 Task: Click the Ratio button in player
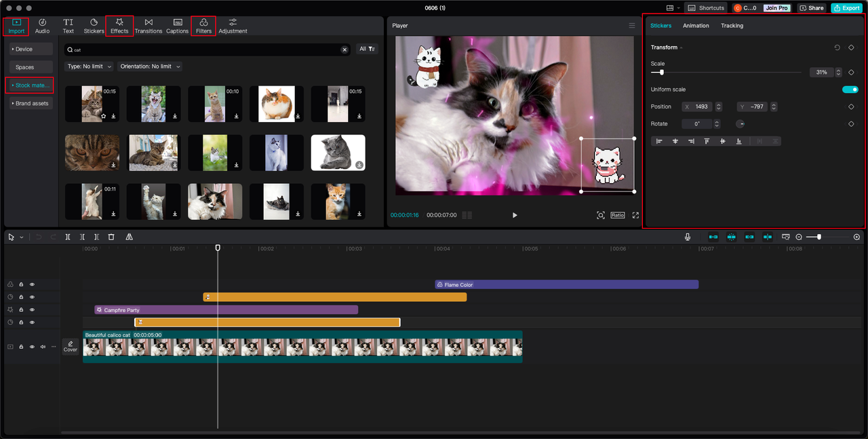(618, 215)
